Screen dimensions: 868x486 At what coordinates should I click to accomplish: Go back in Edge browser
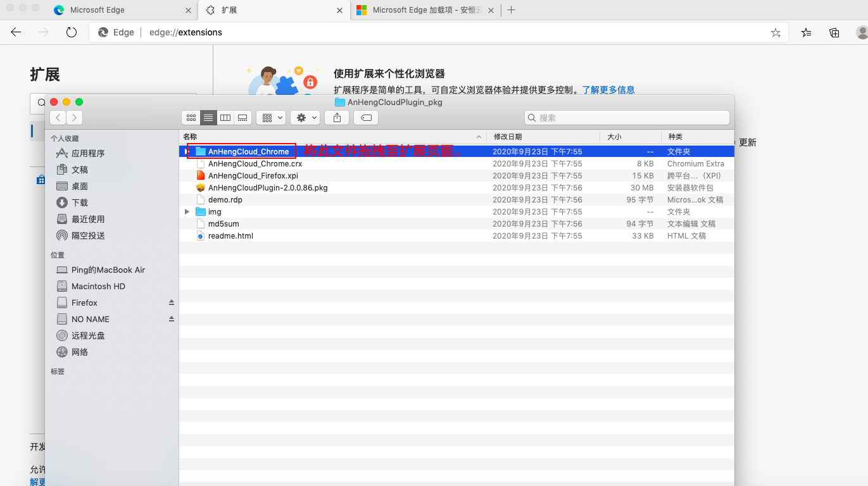click(16, 32)
